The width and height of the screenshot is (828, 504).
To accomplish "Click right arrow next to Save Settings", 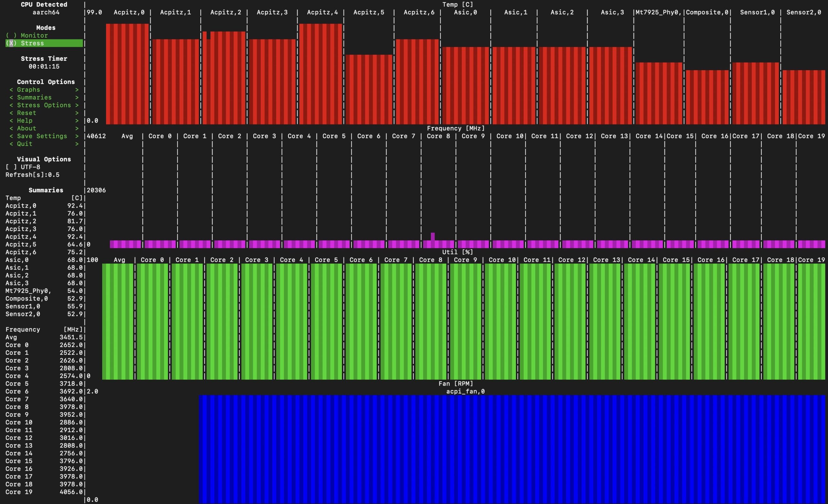I will coord(77,136).
